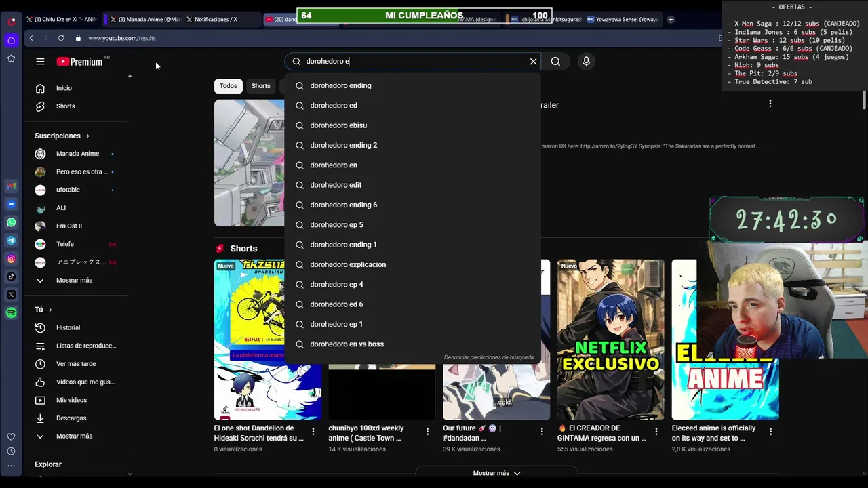Switch to the Notificaciones / X tab
Viewport: 868px width, 488px height.
click(x=221, y=19)
